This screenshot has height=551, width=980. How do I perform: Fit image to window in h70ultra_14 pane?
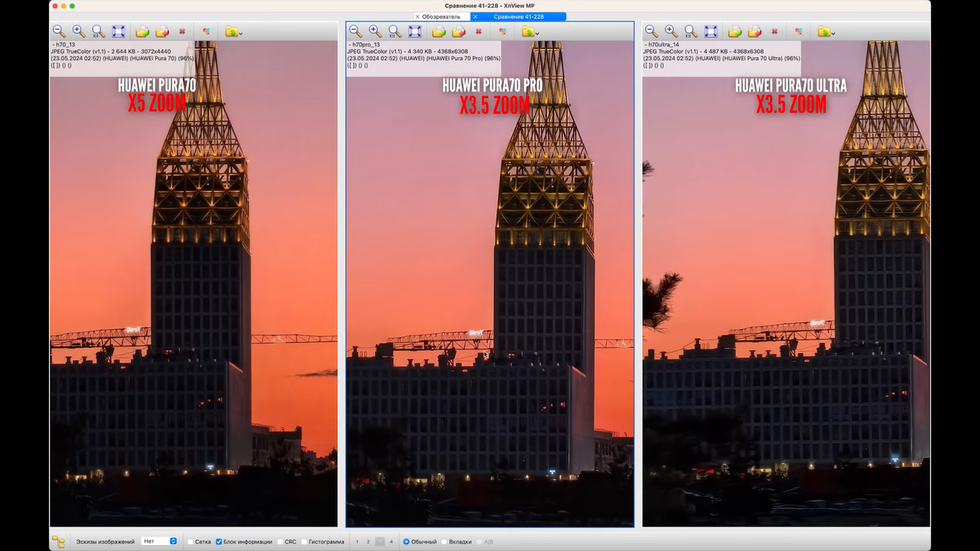711,31
